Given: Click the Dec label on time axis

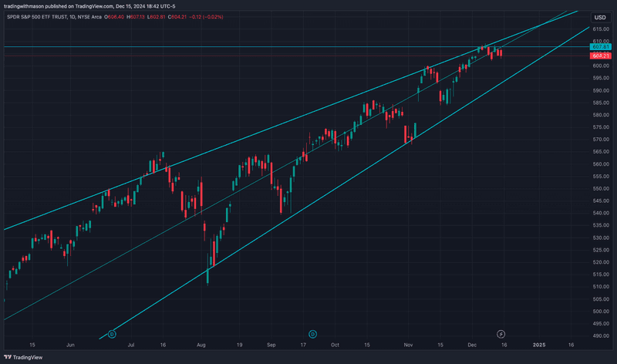Looking at the screenshot, I should tap(472, 345).
